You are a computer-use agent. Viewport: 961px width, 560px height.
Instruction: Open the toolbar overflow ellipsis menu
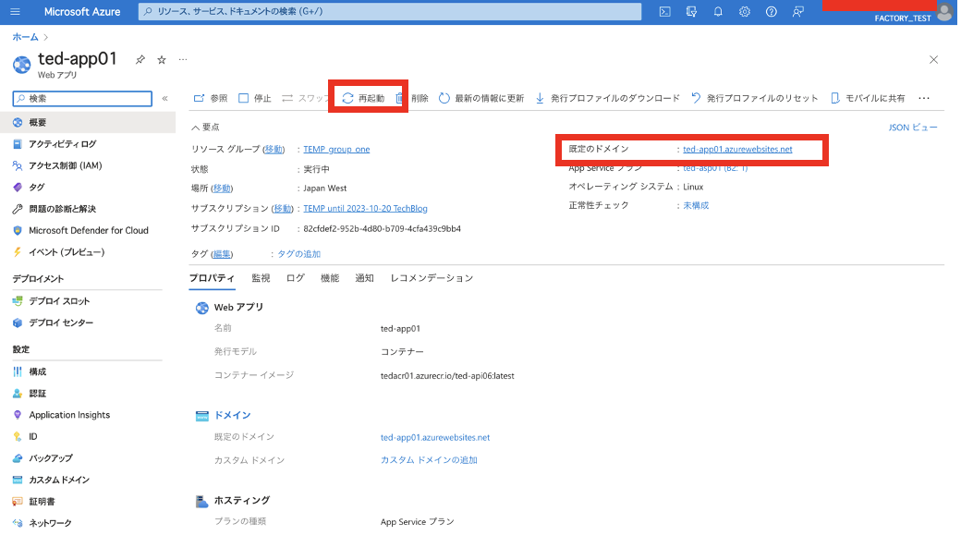click(x=924, y=98)
